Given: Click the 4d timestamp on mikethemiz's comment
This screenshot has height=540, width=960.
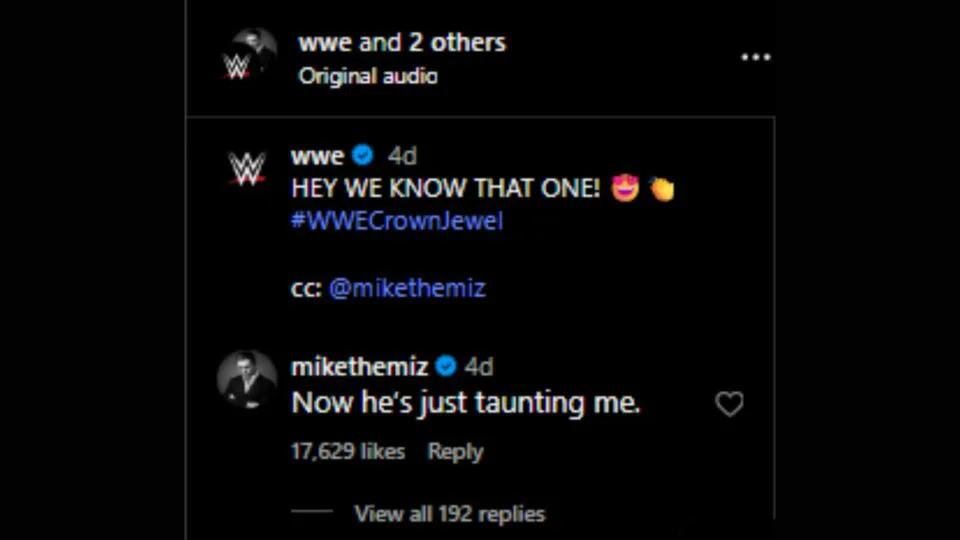Looking at the screenshot, I should pos(479,366).
